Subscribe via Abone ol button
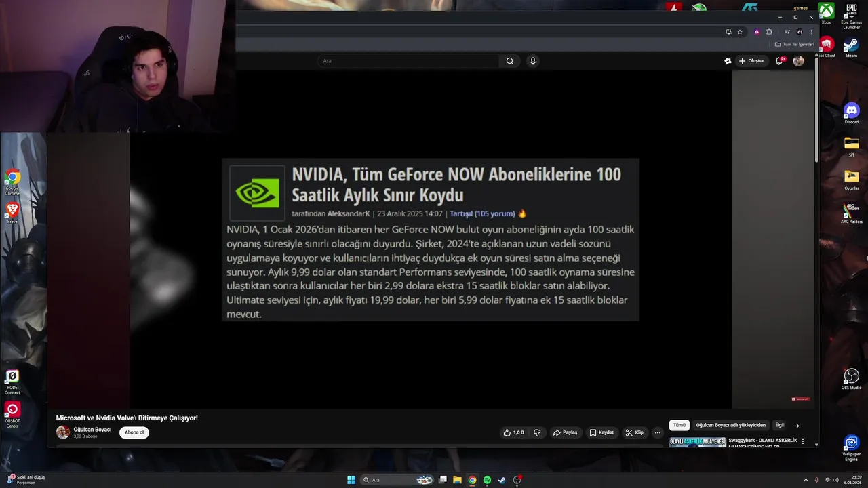This screenshot has height=488, width=868. pyautogui.click(x=134, y=432)
